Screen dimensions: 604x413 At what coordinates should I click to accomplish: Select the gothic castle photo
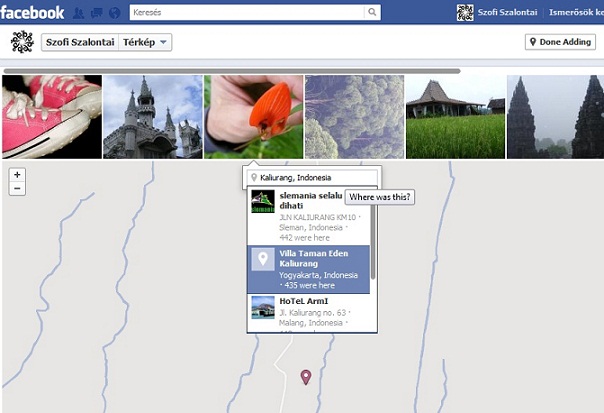153,117
